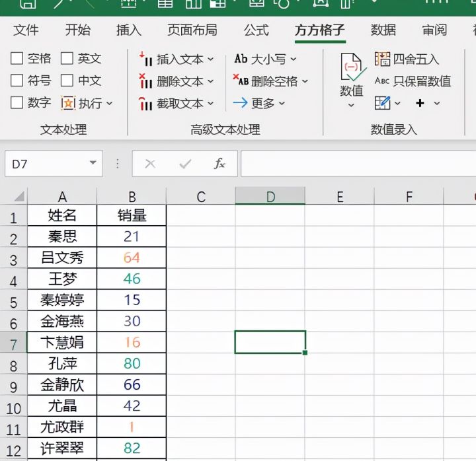Viewport: 476px width, 461px height.
Task: Switch to the 页面布局 tab
Action: [x=192, y=30]
